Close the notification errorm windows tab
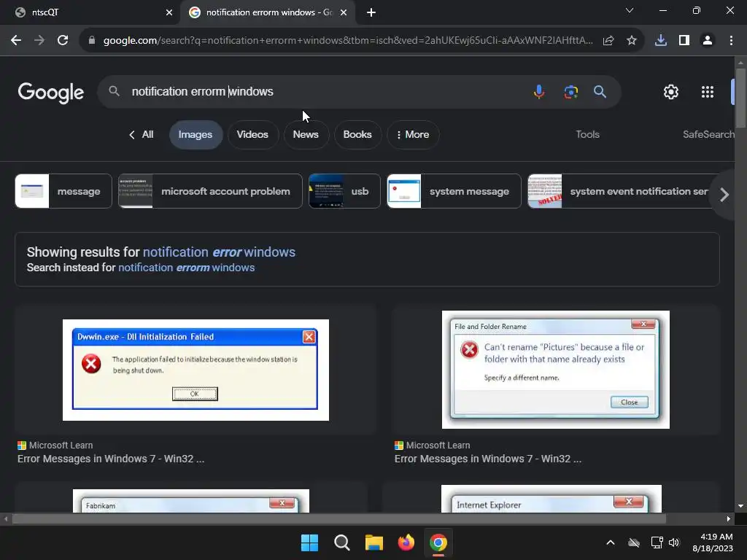 (344, 12)
